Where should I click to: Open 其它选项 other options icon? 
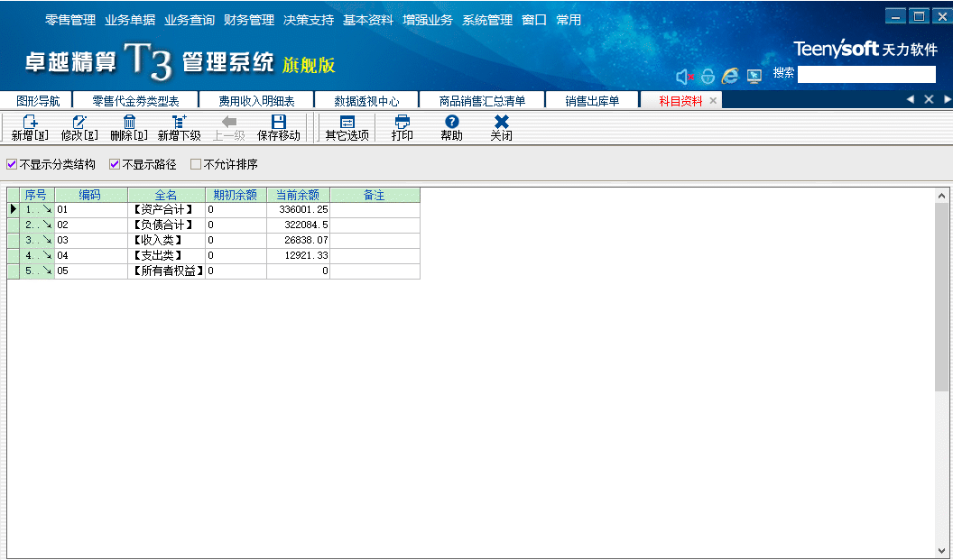(347, 122)
